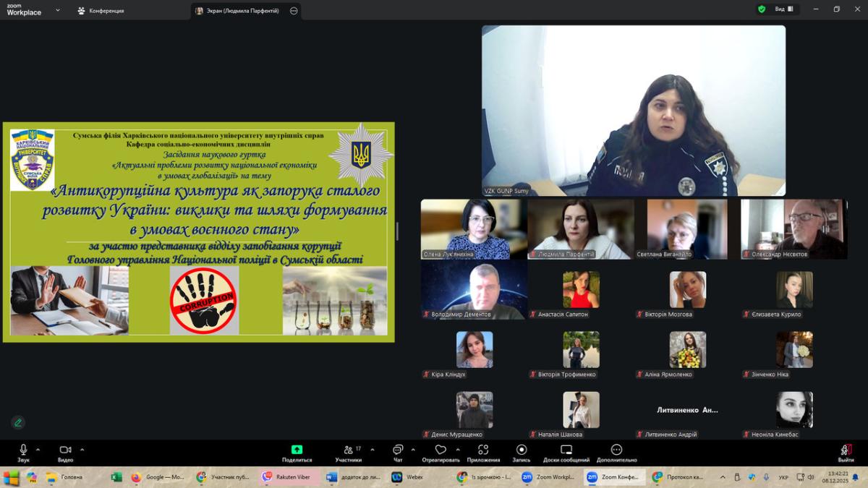Expand audio options caret next to Звук

38,449
